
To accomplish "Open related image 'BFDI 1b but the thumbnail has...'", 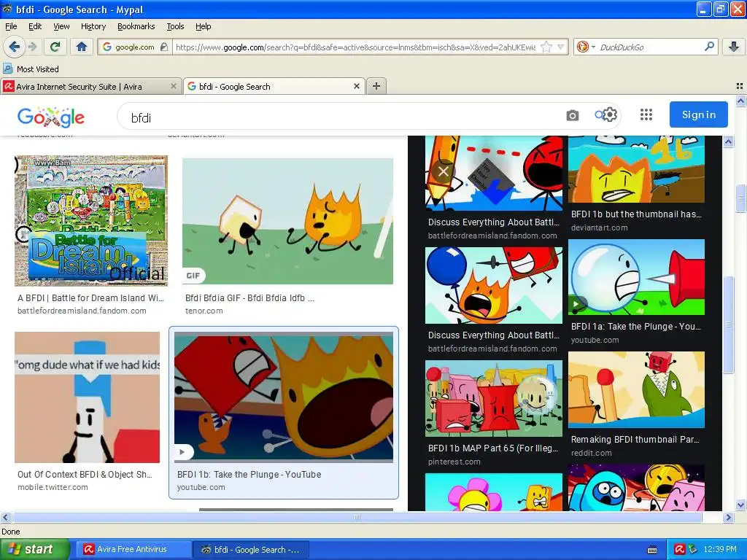I will click(x=636, y=169).
